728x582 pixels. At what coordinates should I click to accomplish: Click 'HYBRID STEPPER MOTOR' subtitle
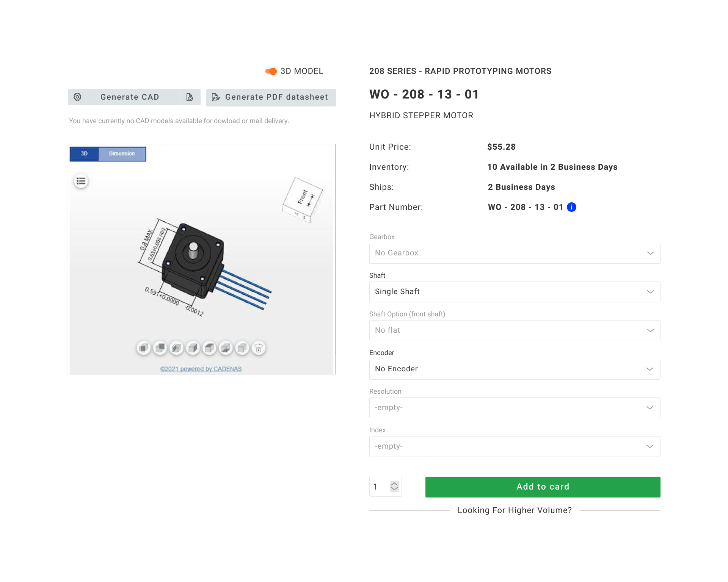point(421,116)
